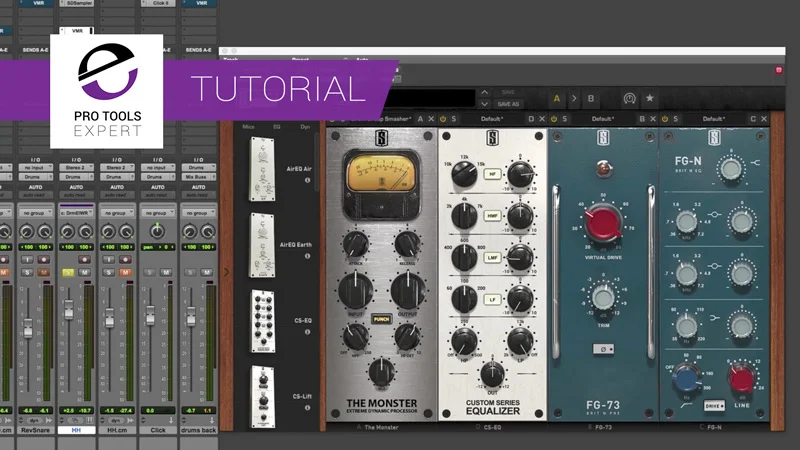This screenshot has height=450, width=800.
Task: Open the Default preset name on CS-EQ
Action: coord(492,119)
